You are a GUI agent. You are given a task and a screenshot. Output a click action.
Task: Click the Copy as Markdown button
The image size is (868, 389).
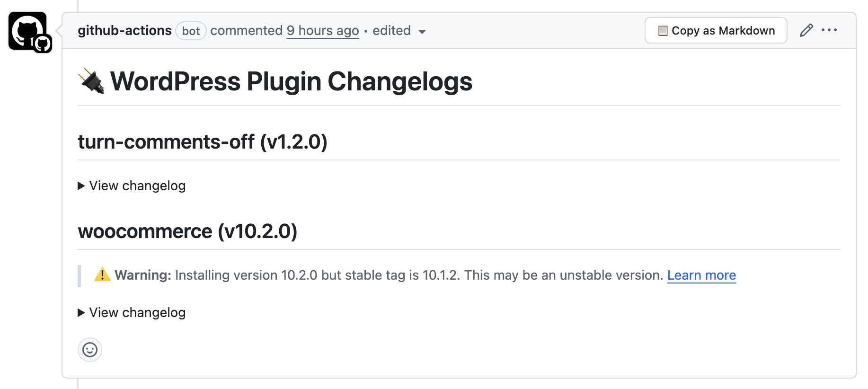[716, 30]
